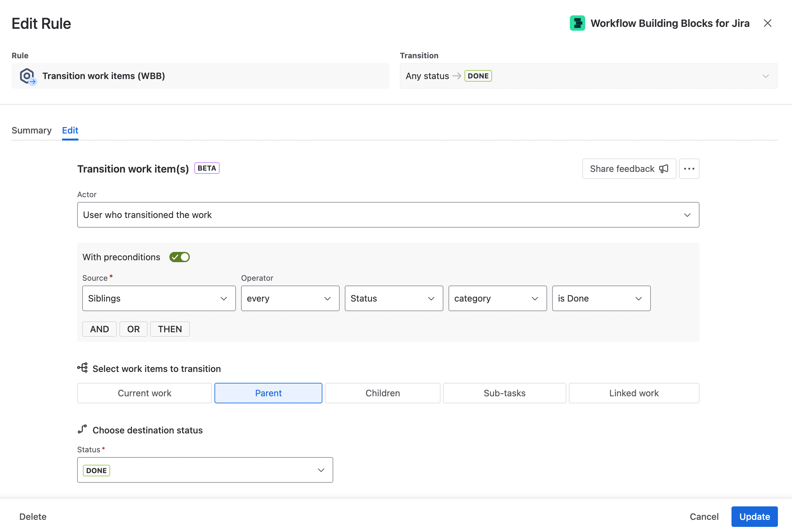Expand the Siblings source dropdown
Screen dimensions: 792x532
[x=158, y=298]
